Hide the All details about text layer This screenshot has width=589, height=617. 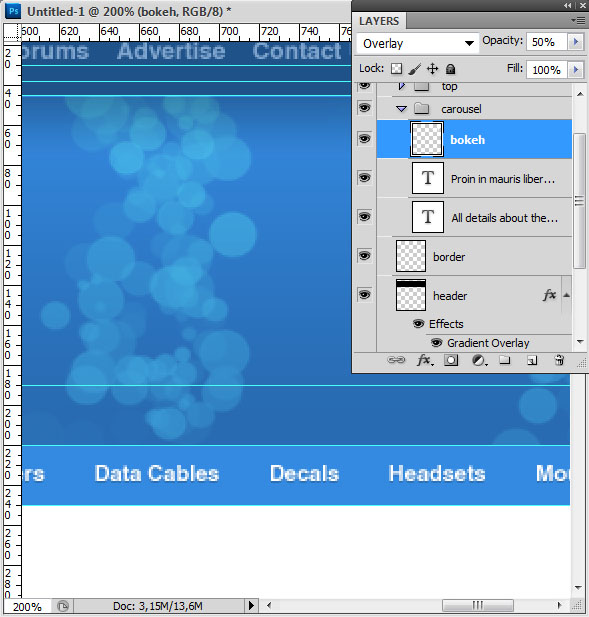click(364, 216)
